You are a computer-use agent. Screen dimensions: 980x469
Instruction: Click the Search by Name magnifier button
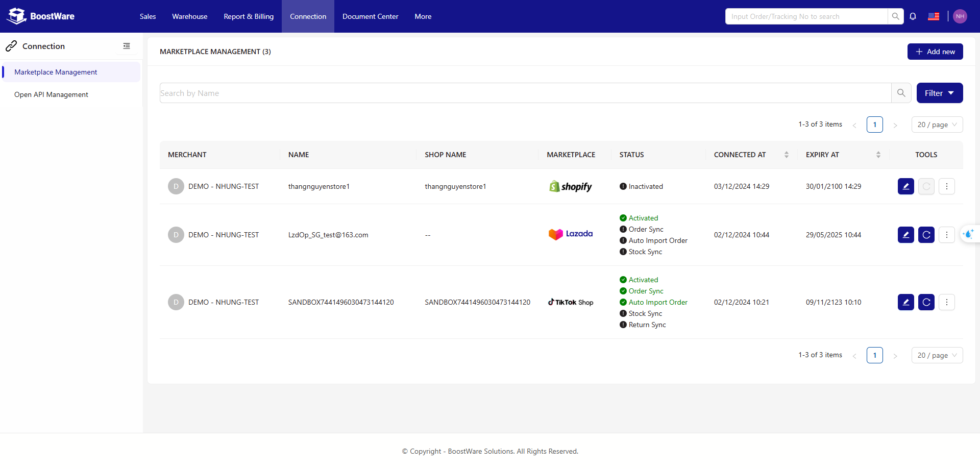pyautogui.click(x=901, y=93)
